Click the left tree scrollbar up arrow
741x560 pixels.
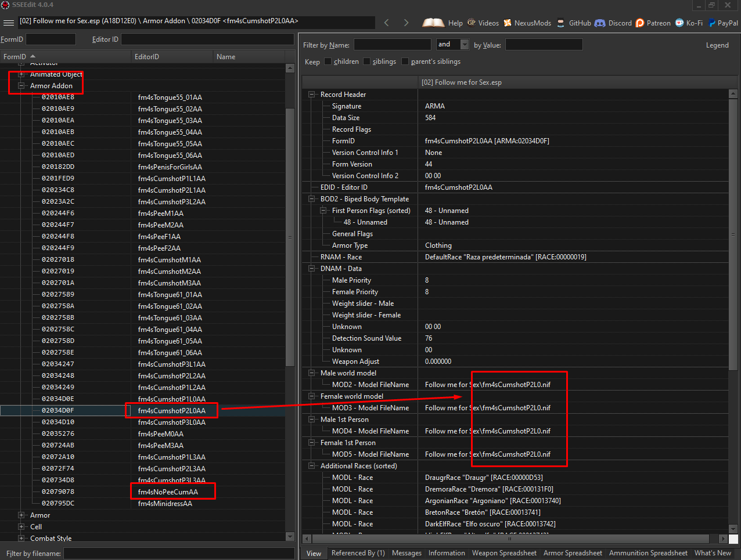[x=290, y=68]
